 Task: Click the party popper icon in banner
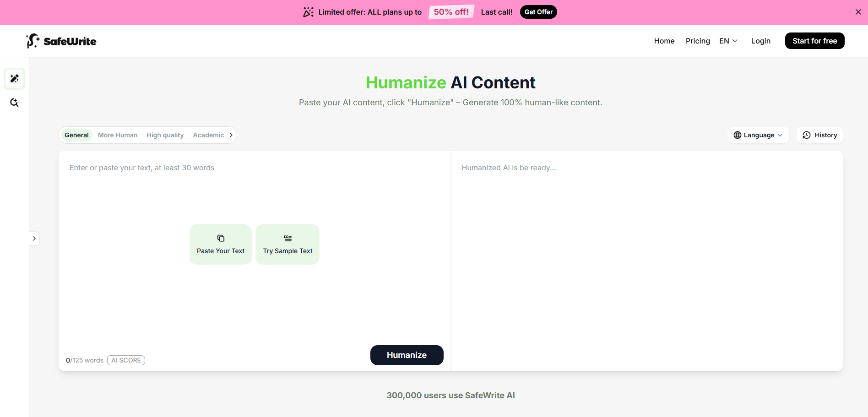(x=308, y=12)
